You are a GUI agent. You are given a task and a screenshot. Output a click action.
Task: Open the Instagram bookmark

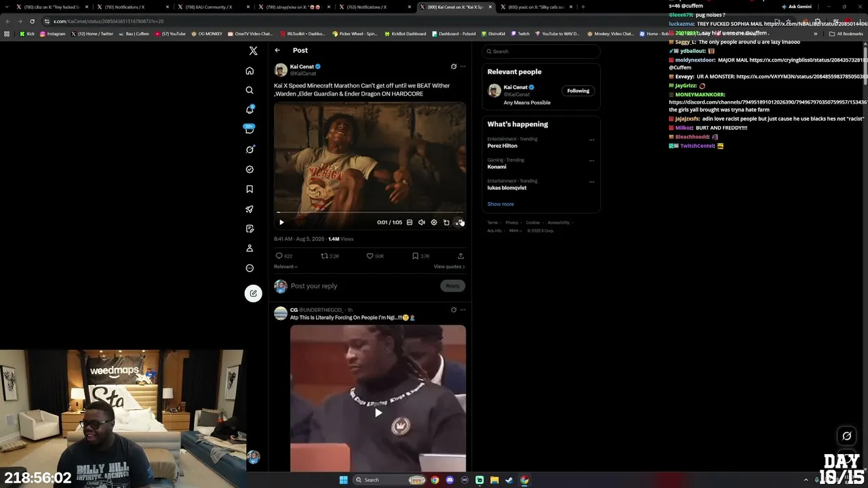tap(53, 34)
